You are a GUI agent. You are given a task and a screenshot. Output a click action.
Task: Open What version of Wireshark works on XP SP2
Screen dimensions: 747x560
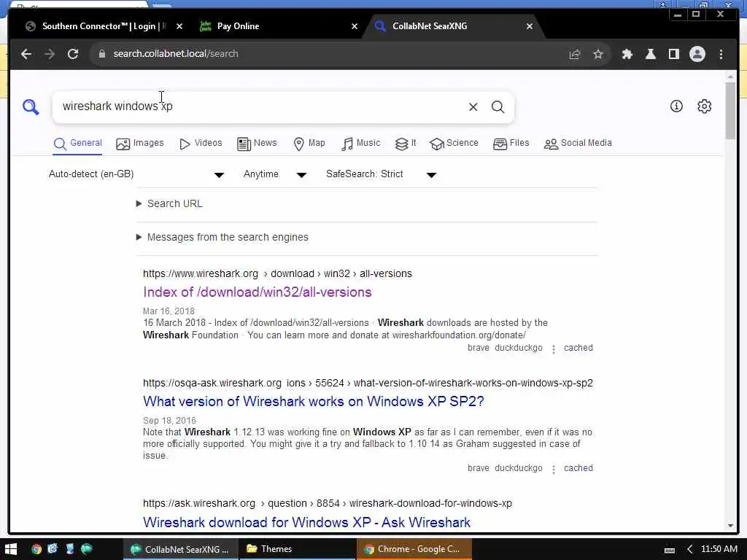click(314, 402)
